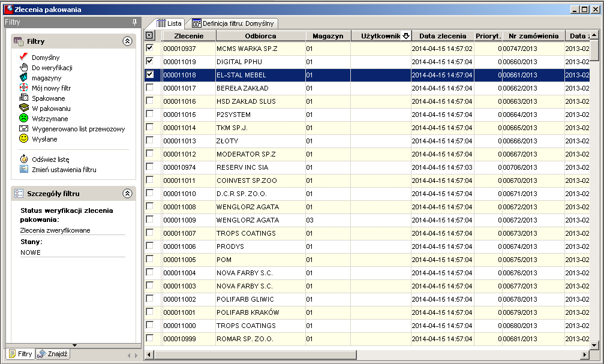Viewport: 604px width, 364px height.
Task: Check the box for order 000011017
Action: [x=150, y=88]
